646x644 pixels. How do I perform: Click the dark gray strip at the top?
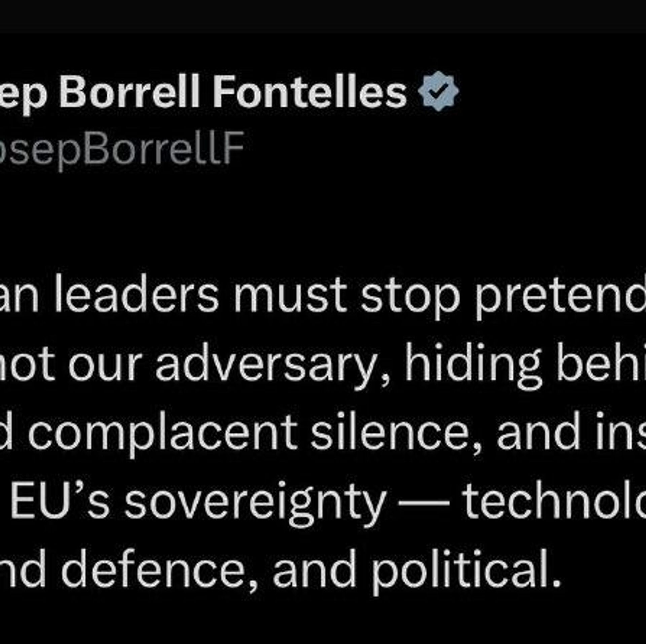[323, 15]
